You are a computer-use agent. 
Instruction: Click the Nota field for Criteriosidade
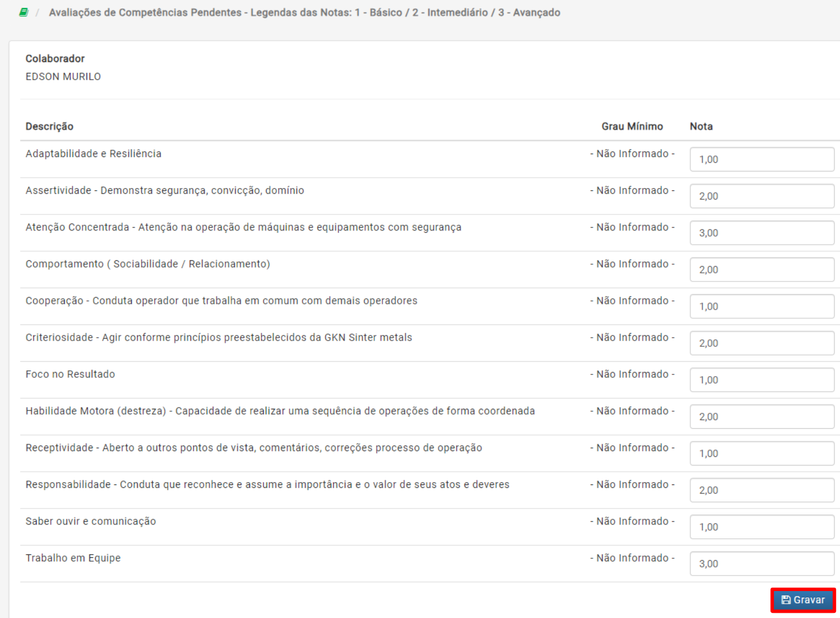click(x=762, y=343)
